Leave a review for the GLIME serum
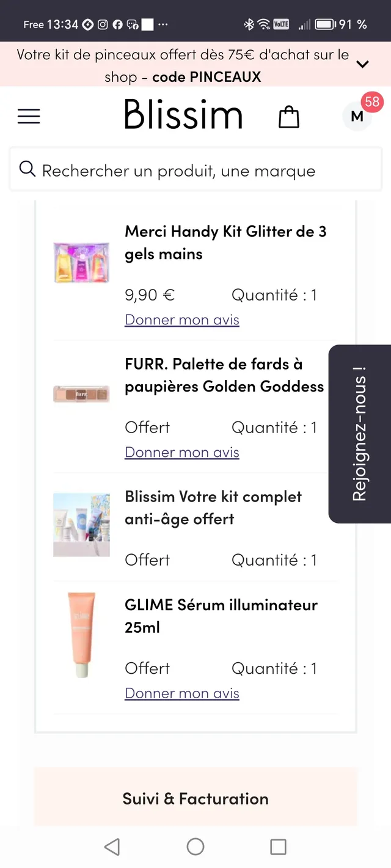 [181, 693]
